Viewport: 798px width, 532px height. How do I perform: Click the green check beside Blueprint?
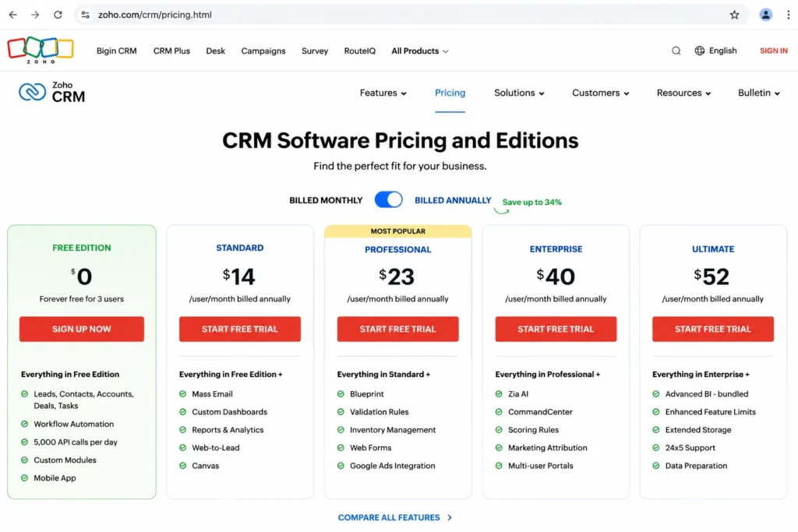[341, 393]
